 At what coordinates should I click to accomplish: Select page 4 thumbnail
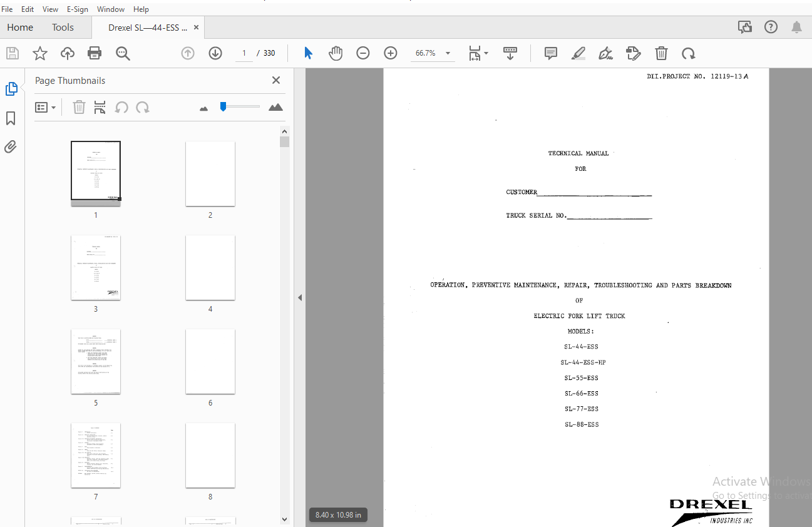(x=210, y=267)
